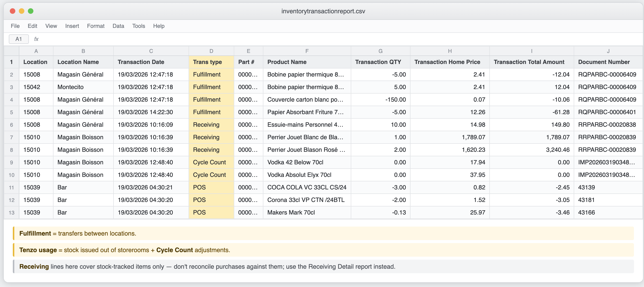Select 'Corona 33cl VP CTN /24BTL' cell
644x287 pixels.
(x=307, y=200)
